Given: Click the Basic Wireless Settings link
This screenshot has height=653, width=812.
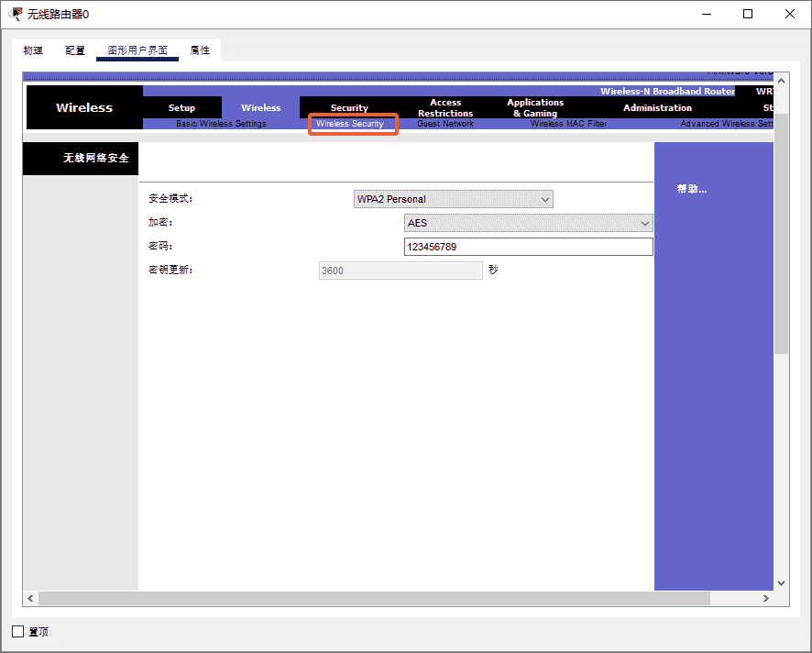Looking at the screenshot, I should coord(221,124).
